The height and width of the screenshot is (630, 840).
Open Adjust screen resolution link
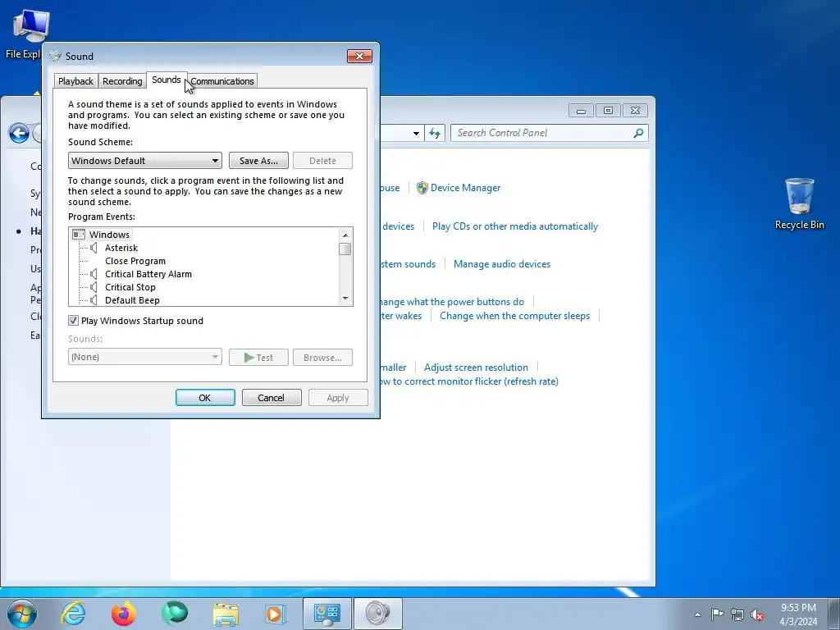[476, 367]
